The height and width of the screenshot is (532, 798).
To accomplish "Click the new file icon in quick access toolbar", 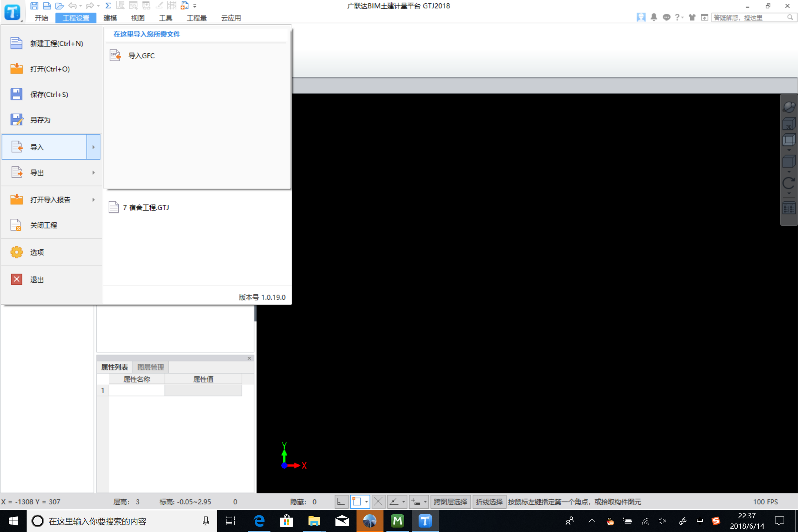I will (47, 6).
